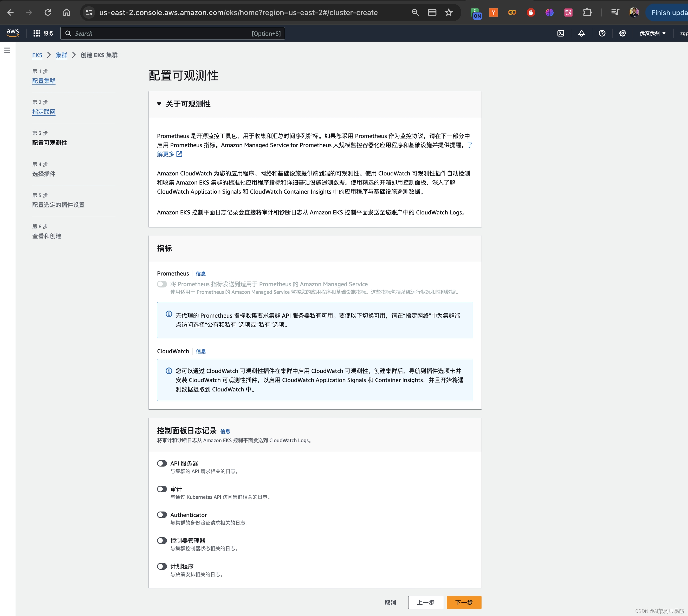Toggle the left navigation hamburger menu
Image resolution: width=688 pixels, height=616 pixels.
click(7, 50)
